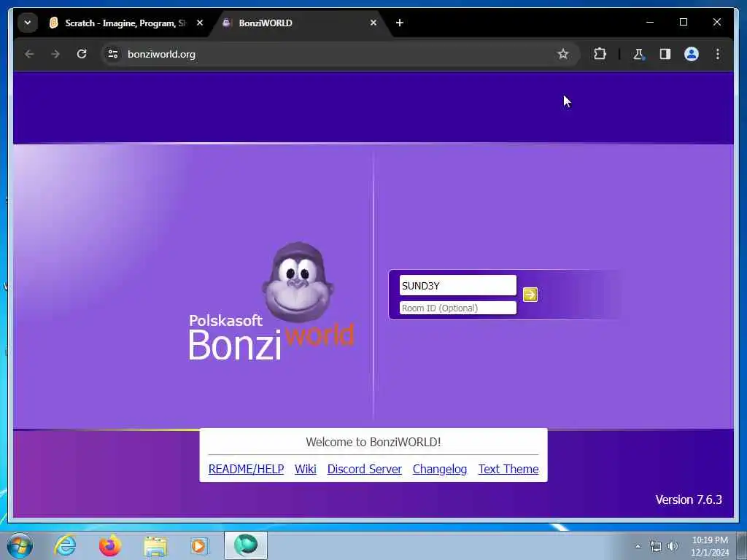Click the yellow arrow login button
Image resolution: width=747 pixels, height=560 pixels.
[530, 295]
